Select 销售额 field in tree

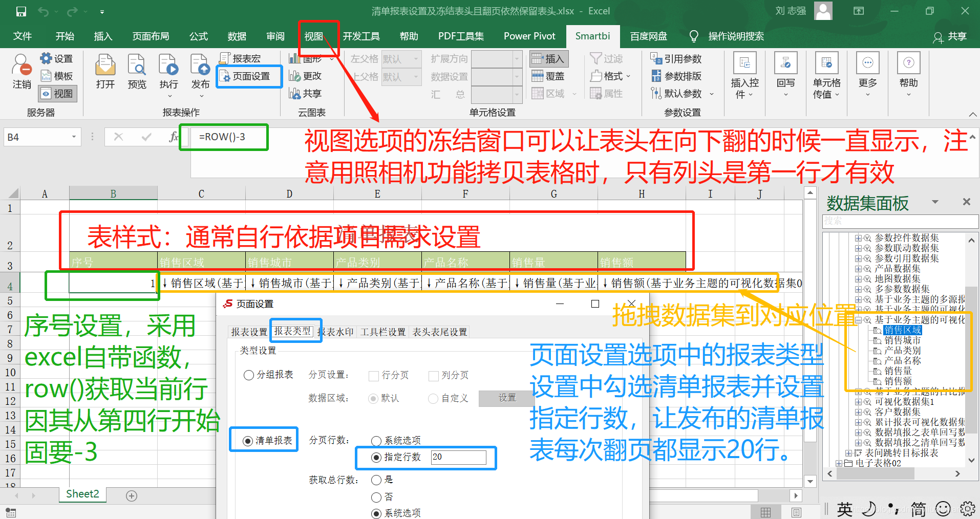click(x=898, y=381)
